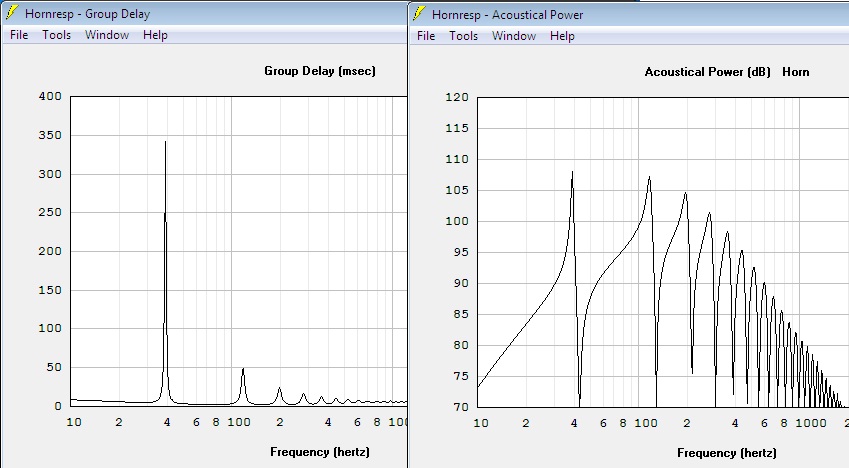Image resolution: width=849 pixels, height=468 pixels.
Task: Click the 85 value on Acoustical Power axis
Action: pos(461,314)
